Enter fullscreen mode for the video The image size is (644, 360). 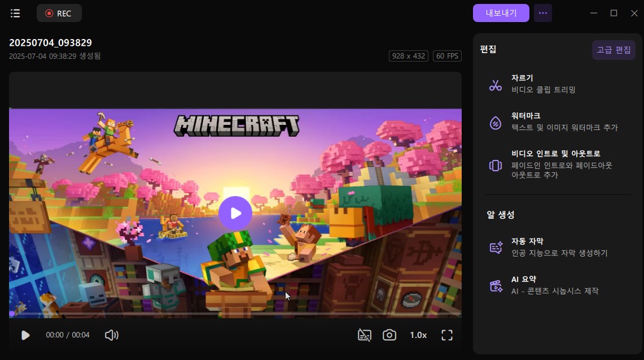click(447, 335)
